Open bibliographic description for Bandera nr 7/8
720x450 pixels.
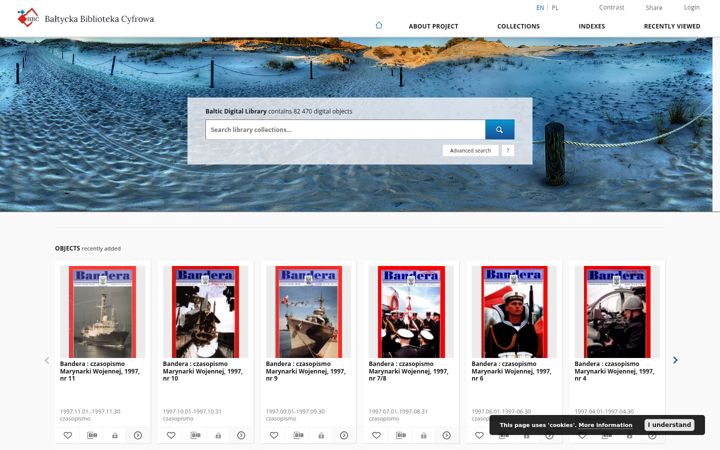[401, 435]
